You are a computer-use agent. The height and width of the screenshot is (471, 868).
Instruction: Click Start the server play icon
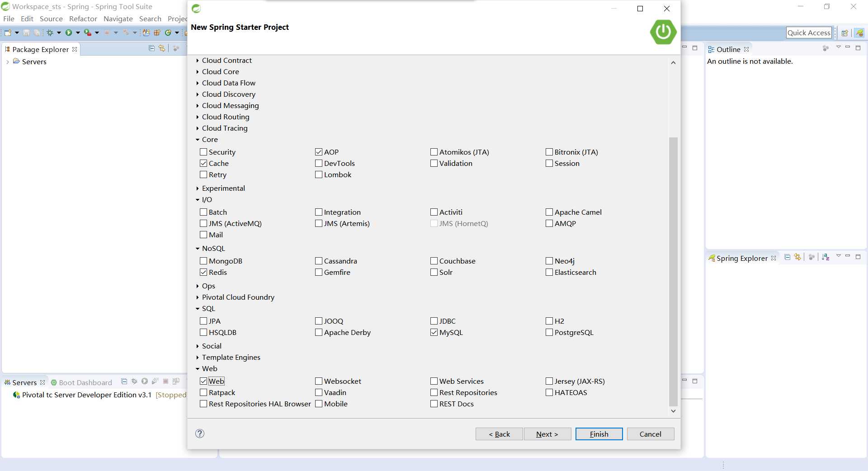coord(145,382)
